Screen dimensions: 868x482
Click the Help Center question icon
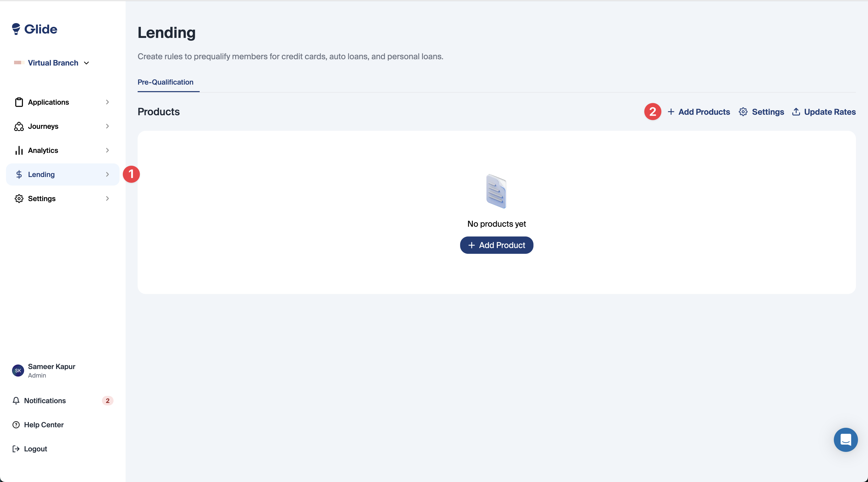click(16, 425)
